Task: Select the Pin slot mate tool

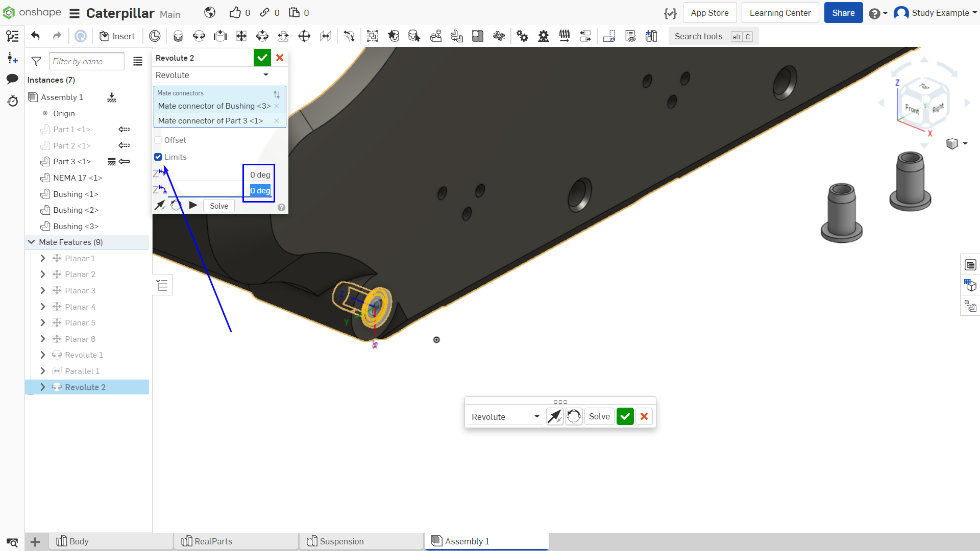Action: (283, 36)
